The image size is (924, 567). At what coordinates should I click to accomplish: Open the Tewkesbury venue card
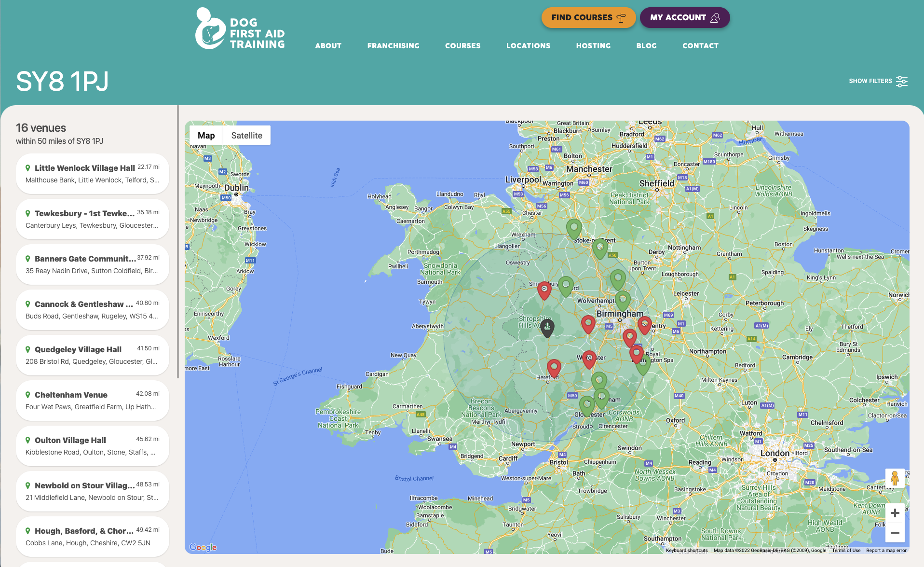pos(93,219)
